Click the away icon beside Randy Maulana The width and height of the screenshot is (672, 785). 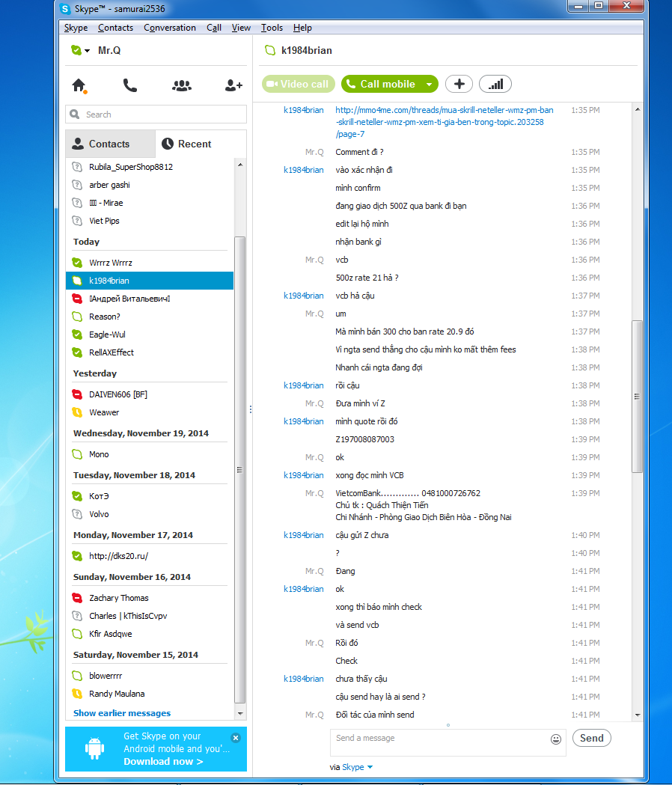(77, 694)
